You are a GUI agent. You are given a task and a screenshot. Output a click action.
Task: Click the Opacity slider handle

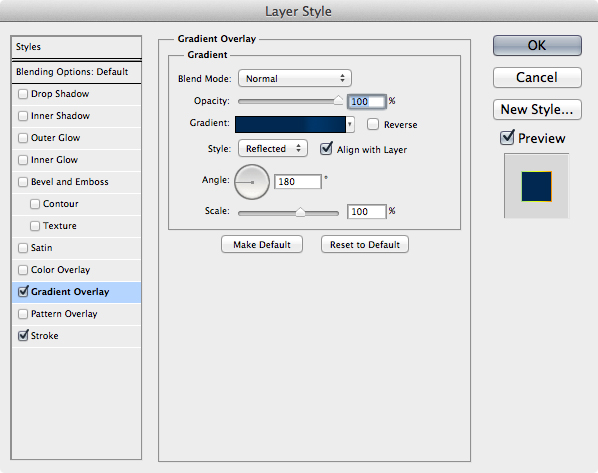pyautogui.click(x=338, y=100)
